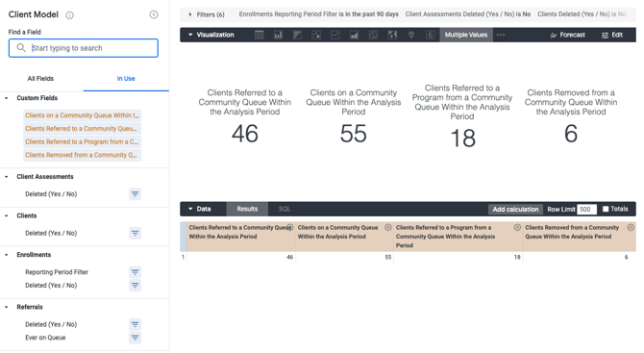This screenshot has width=644, height=353.
Task: Collapse the Enrollments group
Action: (x=6, y=255)
